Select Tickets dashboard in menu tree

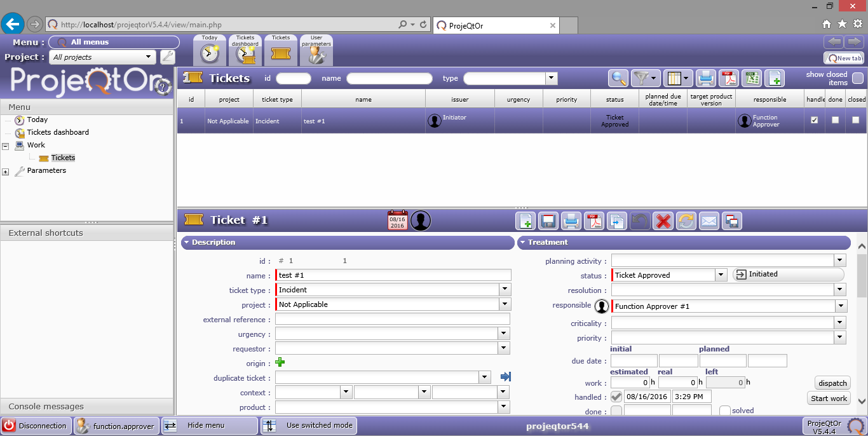coord(58,132)
